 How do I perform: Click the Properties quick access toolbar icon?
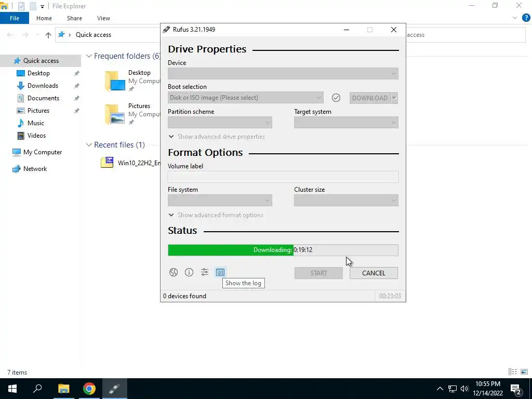[21, 6]
